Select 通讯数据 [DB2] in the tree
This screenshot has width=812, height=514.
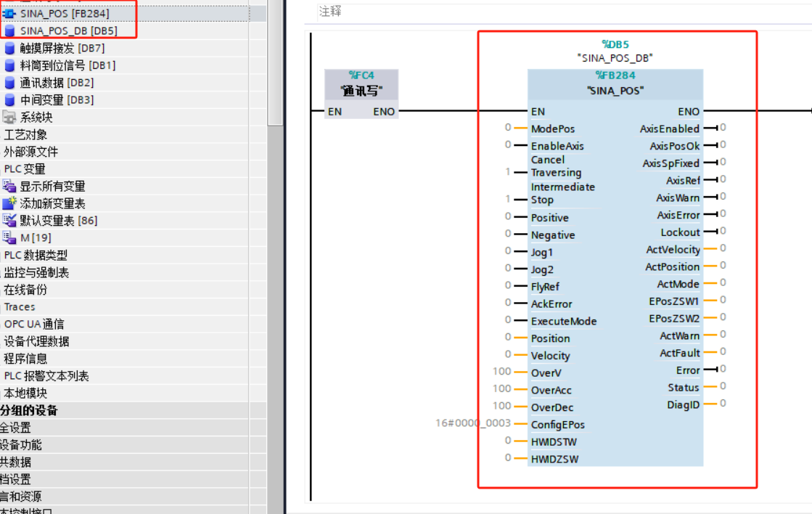(57, 82)
